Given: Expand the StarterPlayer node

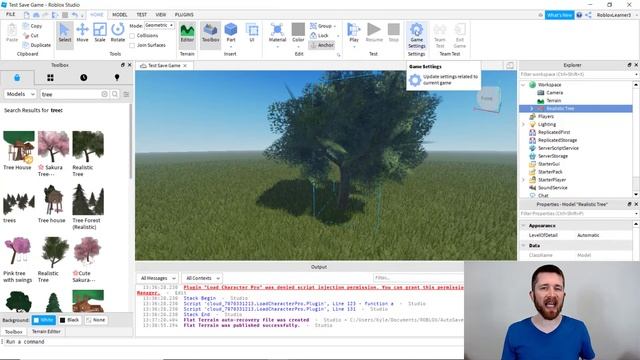Looking at the screenshot, I should click(523, 180).
